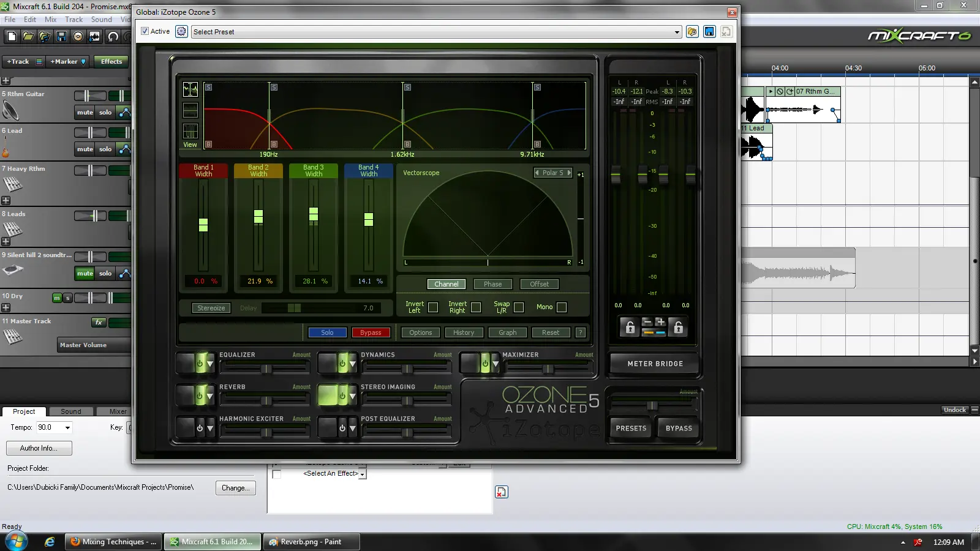Image resolution: width=980 pixels, height=551 pixels.
Task: Click the red Bypass button
Action: tap(371, 332)
